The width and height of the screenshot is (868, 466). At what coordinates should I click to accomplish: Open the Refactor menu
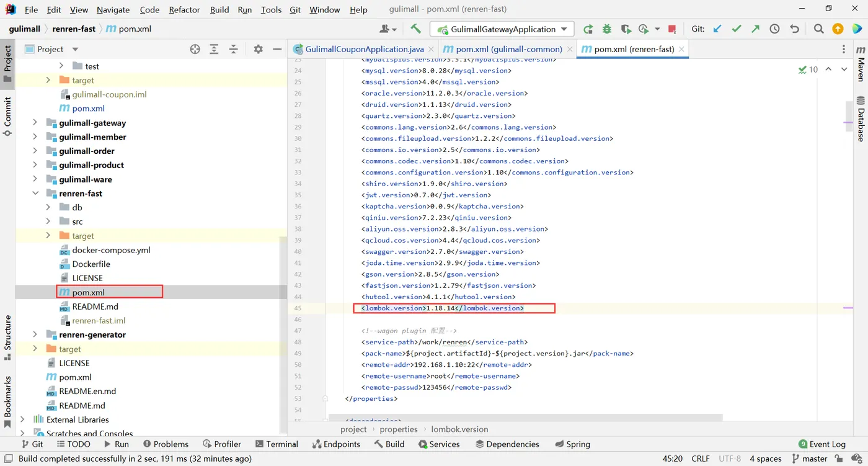click(184, 9)
